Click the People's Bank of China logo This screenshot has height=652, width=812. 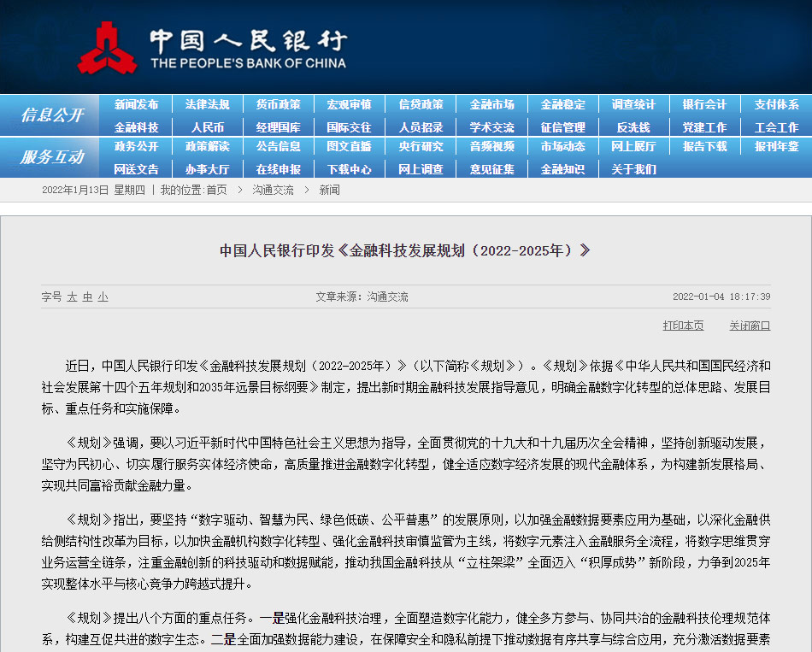click(x=212, y=48)
